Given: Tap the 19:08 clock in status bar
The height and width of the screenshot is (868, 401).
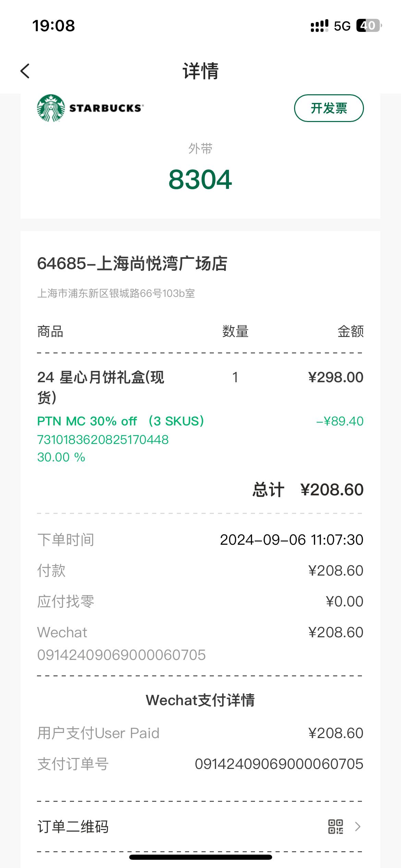Looking at the screenshot, I should [53, 26].
